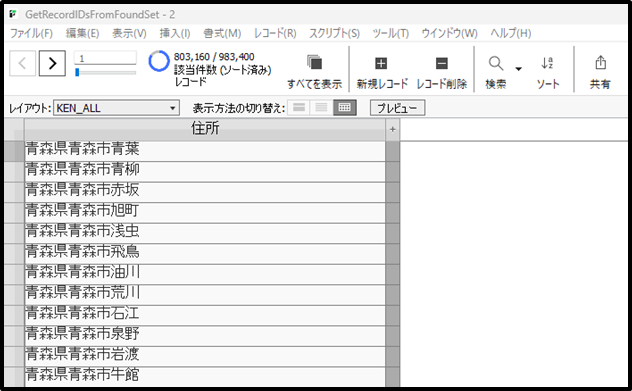The height and width of the screenshot is (391, 632).
Task: Select the 青森県青森市浅虫 row
Action: point(205,233)
